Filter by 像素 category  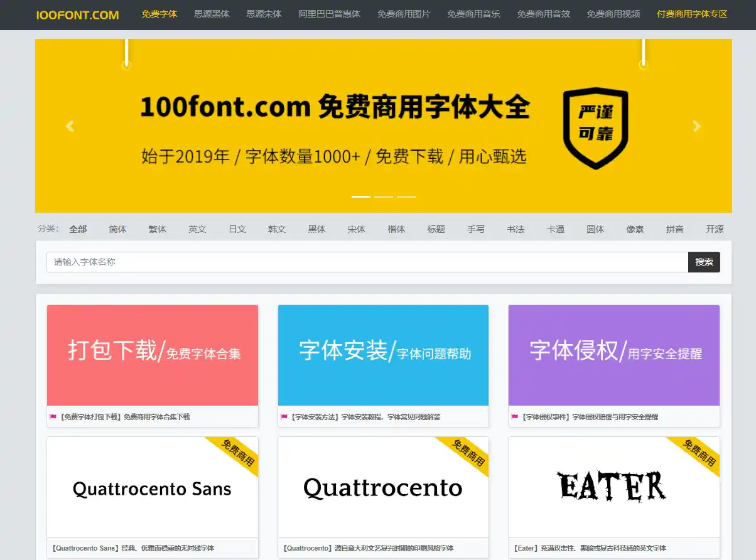635,229
